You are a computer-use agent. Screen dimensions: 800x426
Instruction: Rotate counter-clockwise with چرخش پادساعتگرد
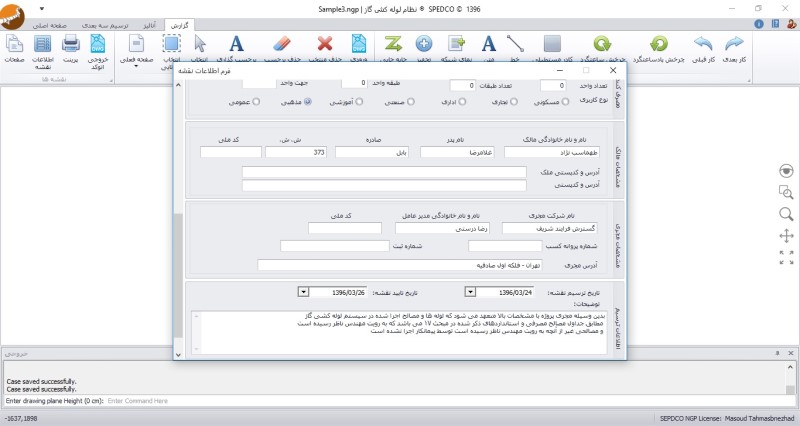(x=659, y=49)
